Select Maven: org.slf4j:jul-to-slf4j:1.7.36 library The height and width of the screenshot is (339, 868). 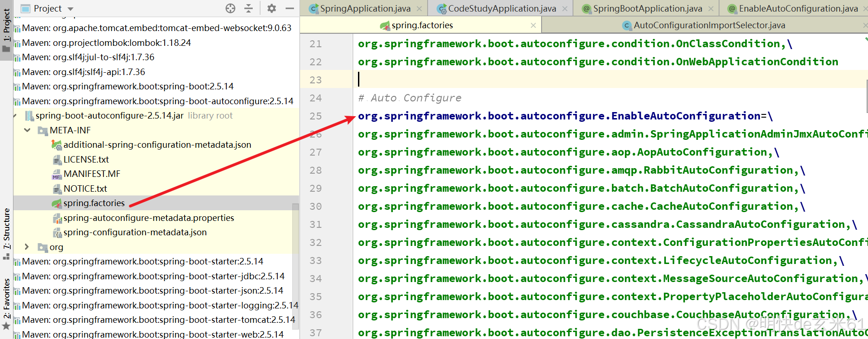point(88,57)
